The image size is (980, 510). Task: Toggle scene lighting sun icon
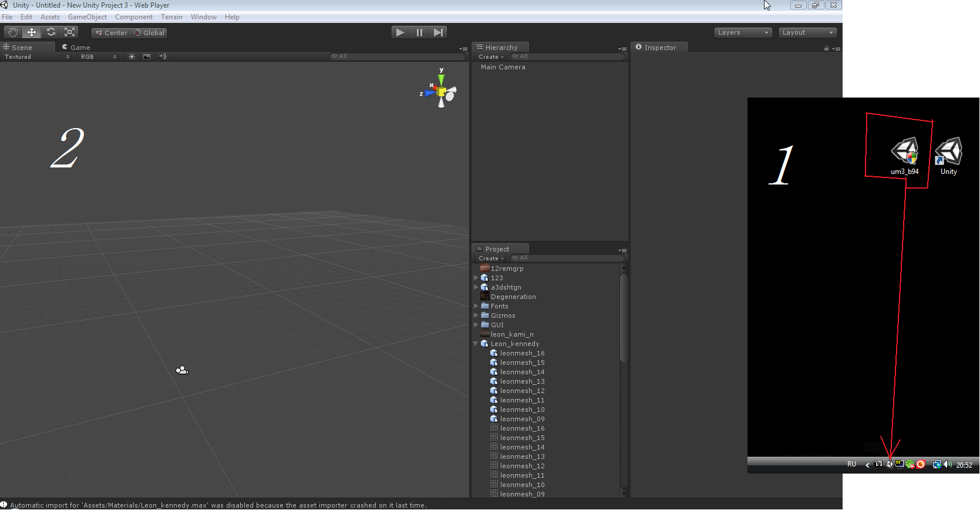132,56
